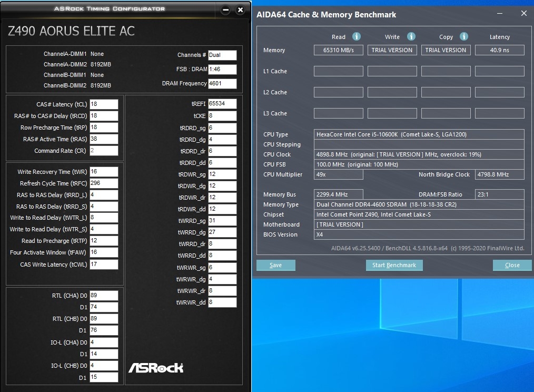
Task: Click the tRRD_S value field
Action: [x=104, y=207]
